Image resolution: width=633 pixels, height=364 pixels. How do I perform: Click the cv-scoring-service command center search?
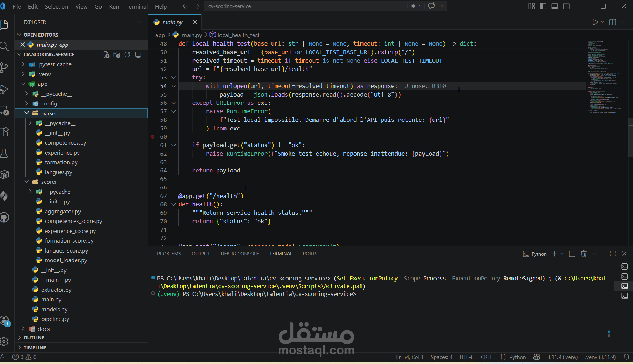click(306, 6)
